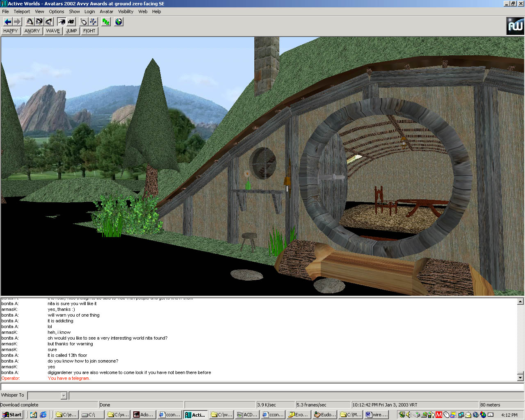The height and width of the screenshot is (420, 525).
Task: Toggle mouse mode icon
Action: [84, 22]
